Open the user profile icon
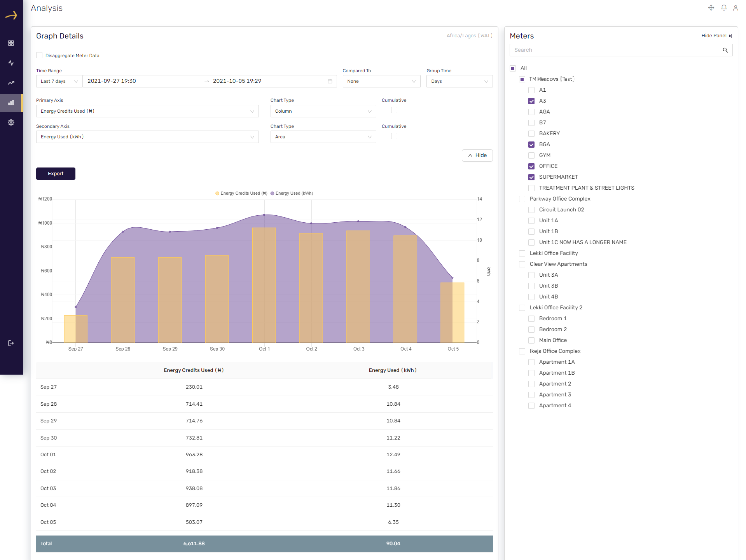This screenshot has width=746, height=560. [736, 8]
